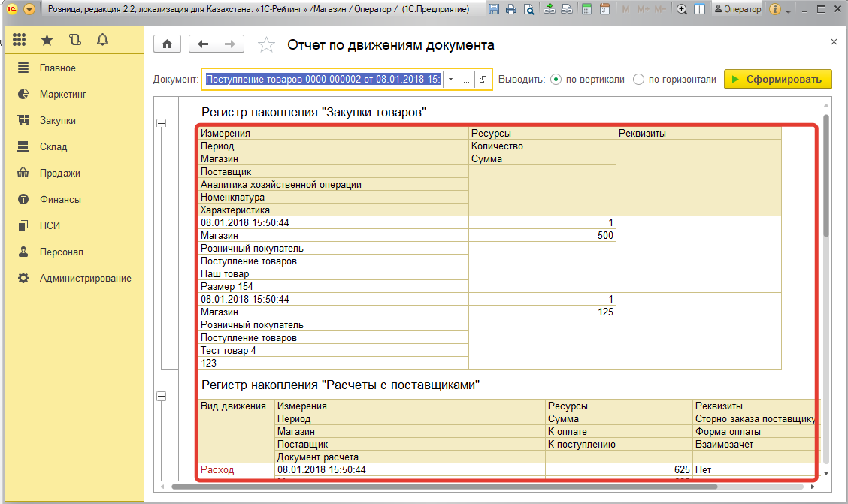Click the save diskette icon in title bar

[494, 10]
